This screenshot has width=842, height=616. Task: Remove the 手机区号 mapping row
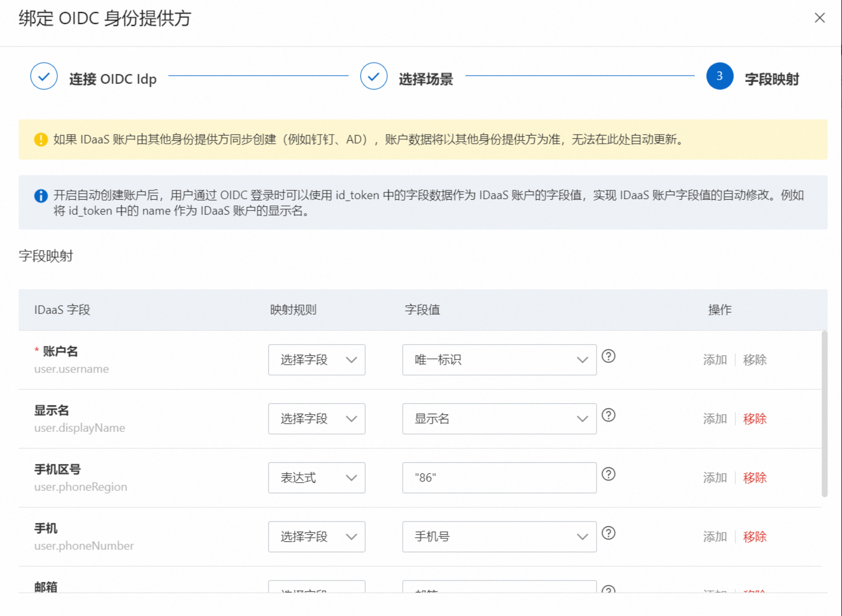tap(754, 478)
